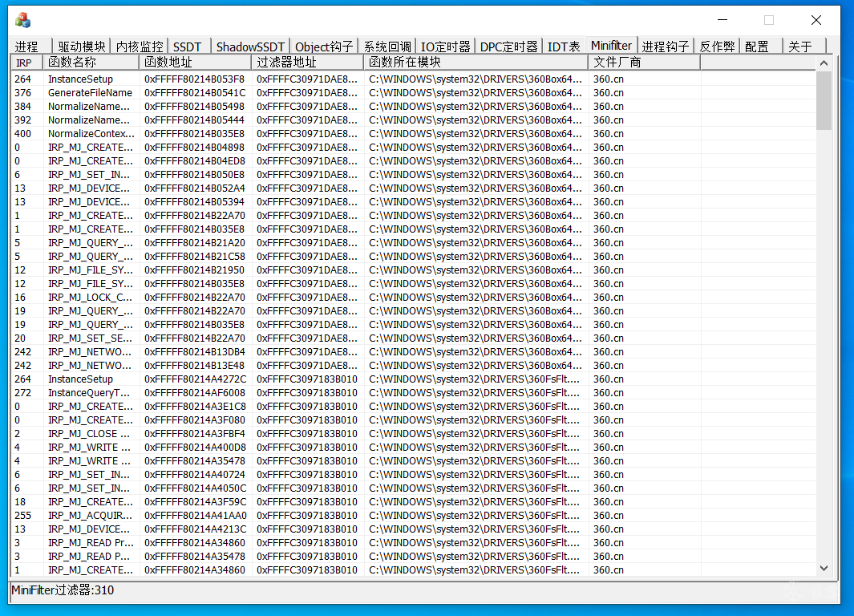Select row with address 0xFFFFF80214B052A4
The width and height of the screenshot is (854, 616).
click(x=413, y=188)
